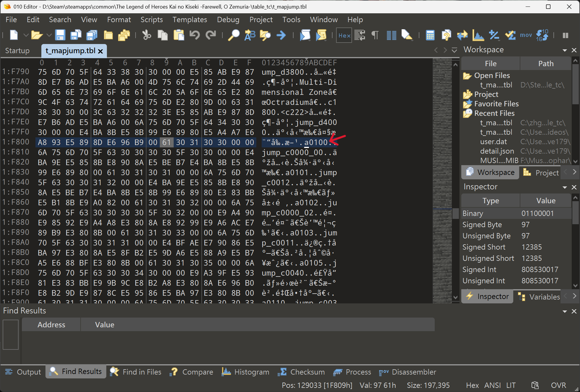Click the Save All toolbar icon
Viewport: 580px width, 392px height.
(92, 35)
